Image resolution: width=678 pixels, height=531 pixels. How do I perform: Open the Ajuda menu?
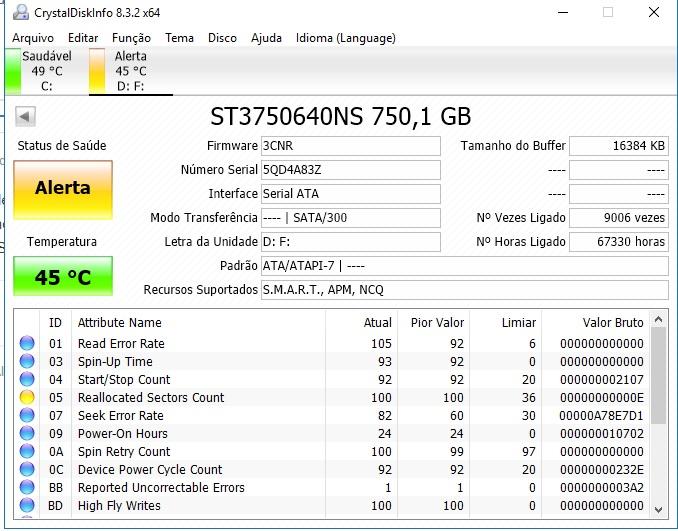point(266,38)
